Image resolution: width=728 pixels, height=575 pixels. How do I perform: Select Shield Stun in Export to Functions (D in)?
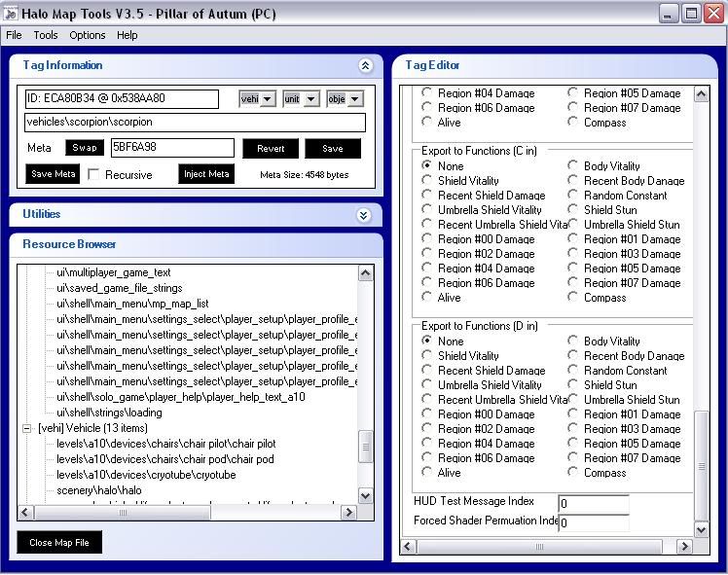point(572,384)
